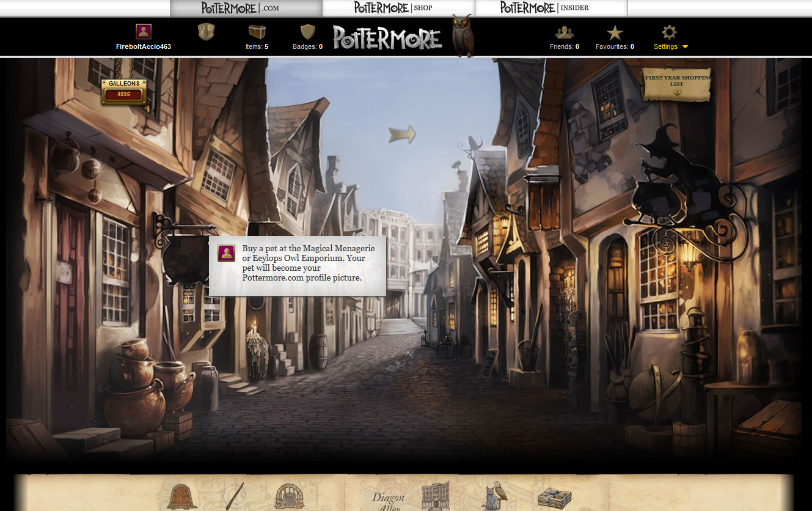Click the house crest shield icon
Viewport: 812px width, 511px height.
click(x=207, y=32)
